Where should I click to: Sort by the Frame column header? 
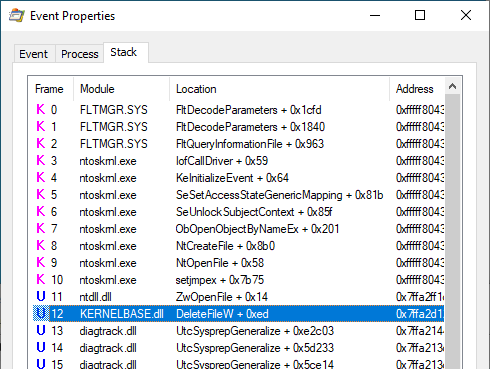point(51,89)
